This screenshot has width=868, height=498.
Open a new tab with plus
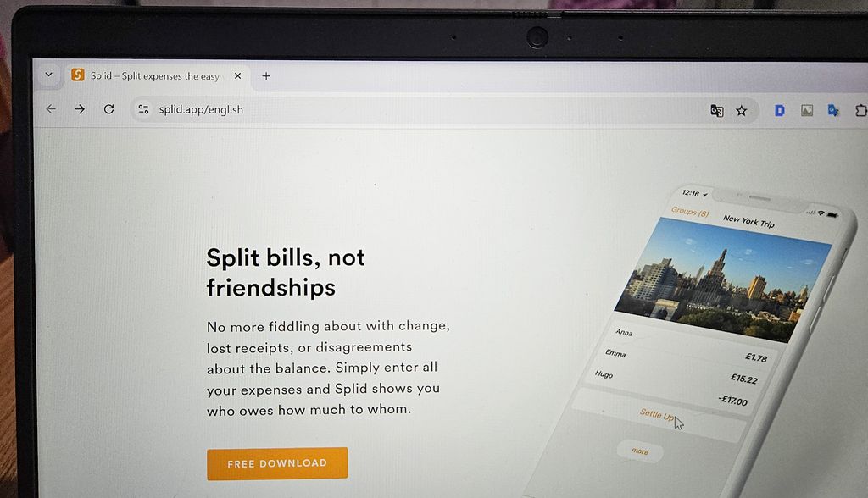click(x=266, y=76)
